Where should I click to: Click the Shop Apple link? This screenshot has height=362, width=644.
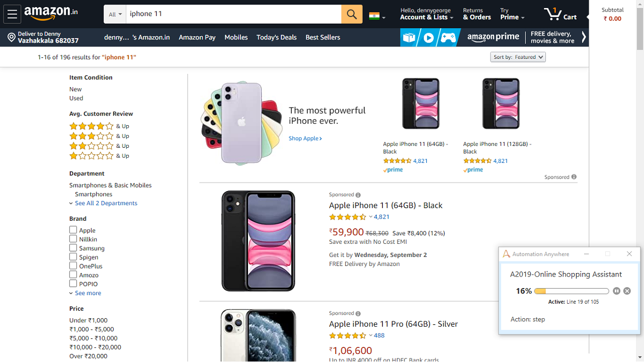point(305,138)
